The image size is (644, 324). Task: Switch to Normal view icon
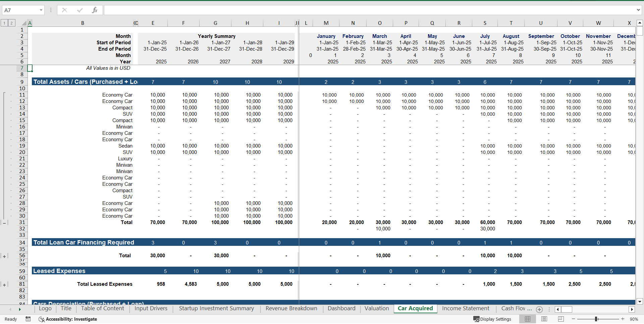tap(528, 319)
